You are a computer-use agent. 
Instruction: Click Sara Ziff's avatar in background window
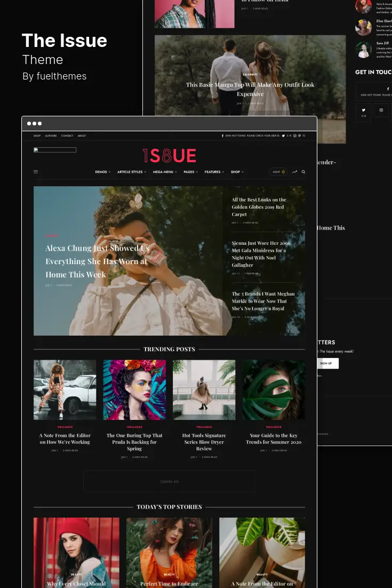point(364,50)
